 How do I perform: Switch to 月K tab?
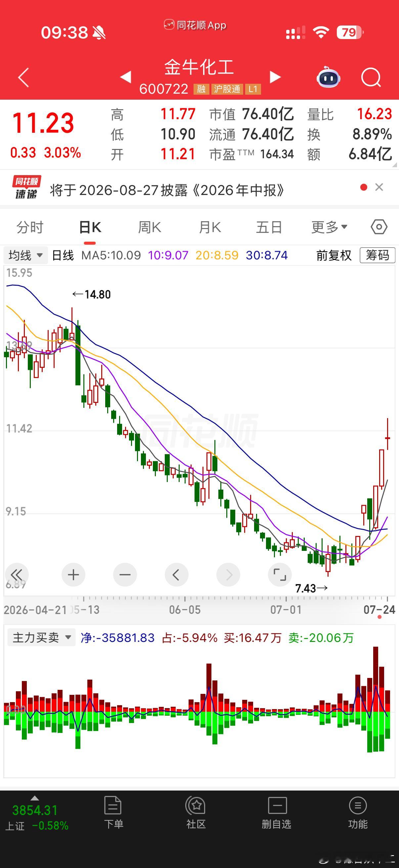point(210,227)
